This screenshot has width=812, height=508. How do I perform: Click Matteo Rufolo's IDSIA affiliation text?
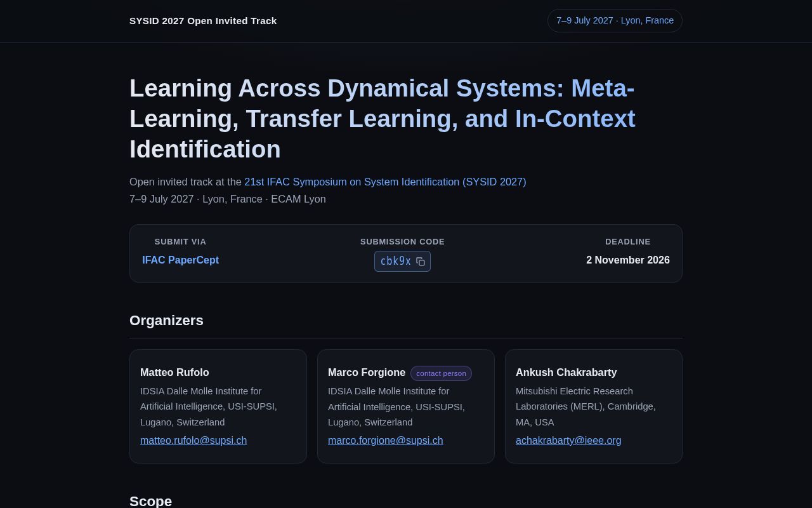click(x=209, y=406)
